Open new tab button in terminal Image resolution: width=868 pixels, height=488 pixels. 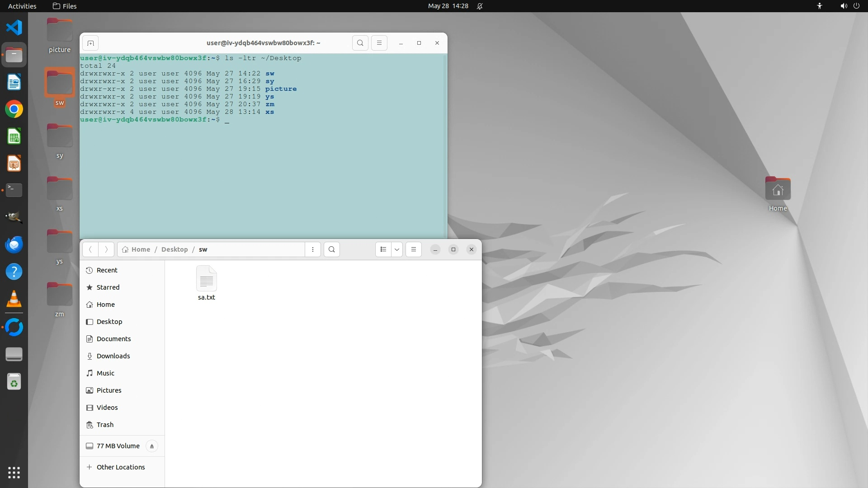click(x=90, y=43)
